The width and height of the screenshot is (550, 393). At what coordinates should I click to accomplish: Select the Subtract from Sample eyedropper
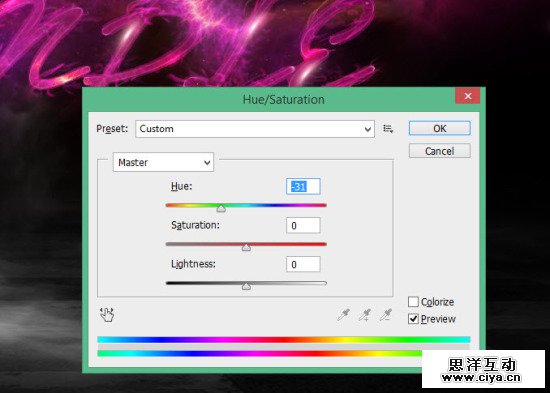[x=386, y=315]
